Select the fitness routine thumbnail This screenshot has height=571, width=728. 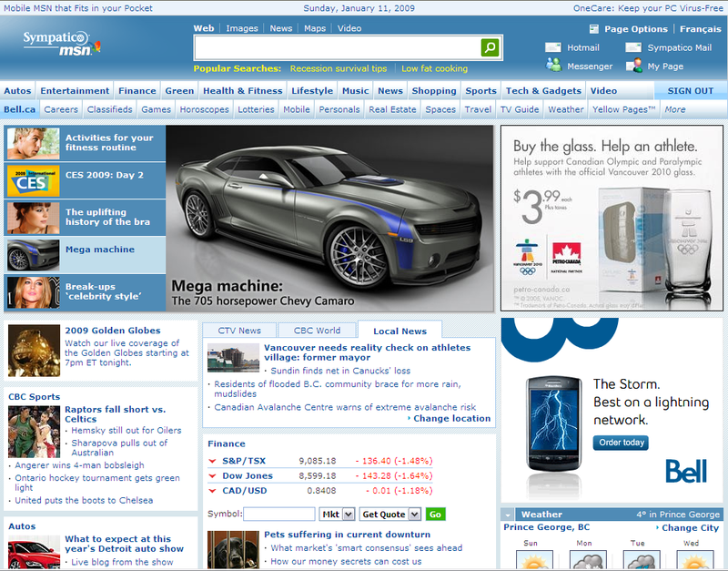[x=34, y=144]
